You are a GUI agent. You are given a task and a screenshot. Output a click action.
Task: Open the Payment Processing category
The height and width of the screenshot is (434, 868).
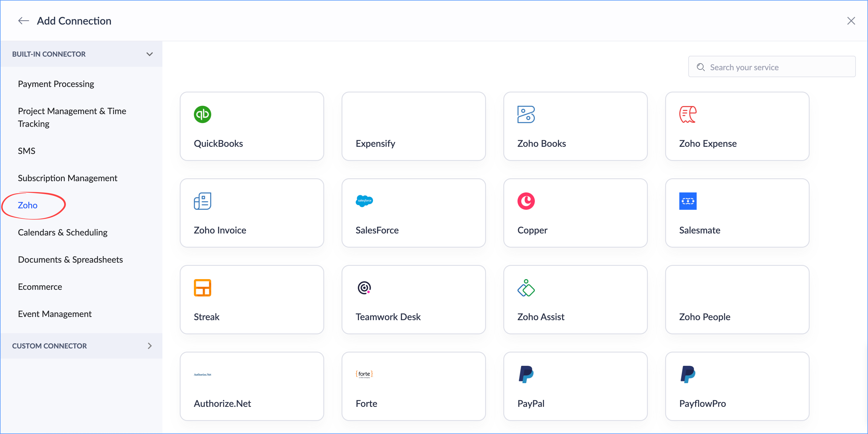point(56,84)
